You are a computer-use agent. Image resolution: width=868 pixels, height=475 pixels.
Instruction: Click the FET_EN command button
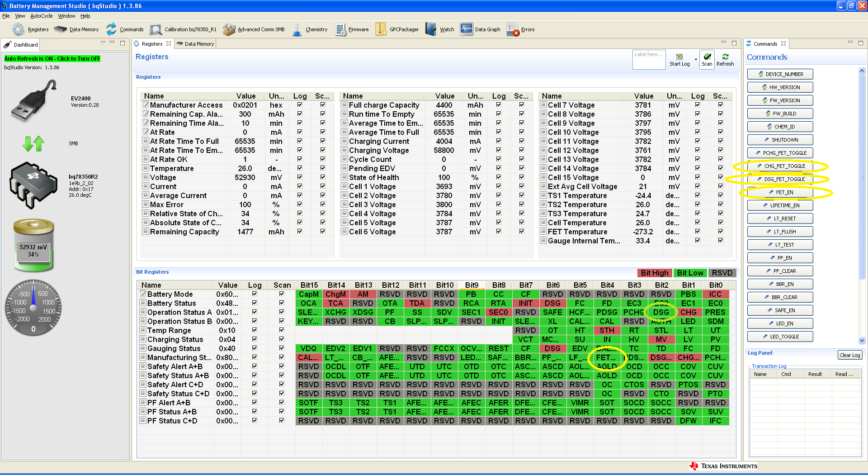[780, 192]
